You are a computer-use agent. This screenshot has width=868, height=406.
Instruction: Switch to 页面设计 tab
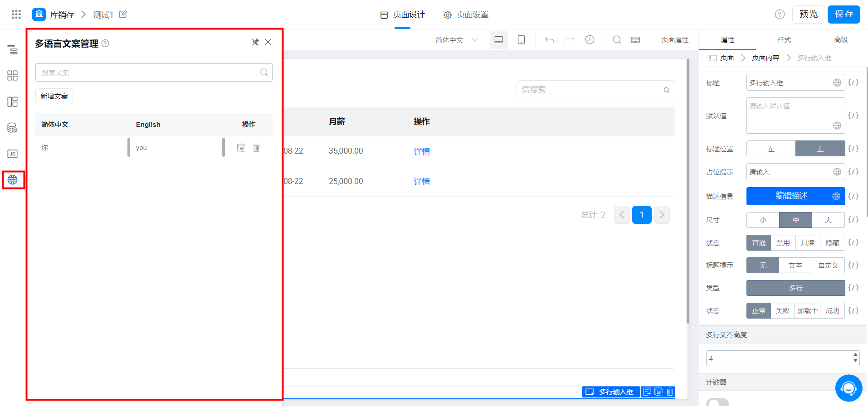(x=403, y=14)
